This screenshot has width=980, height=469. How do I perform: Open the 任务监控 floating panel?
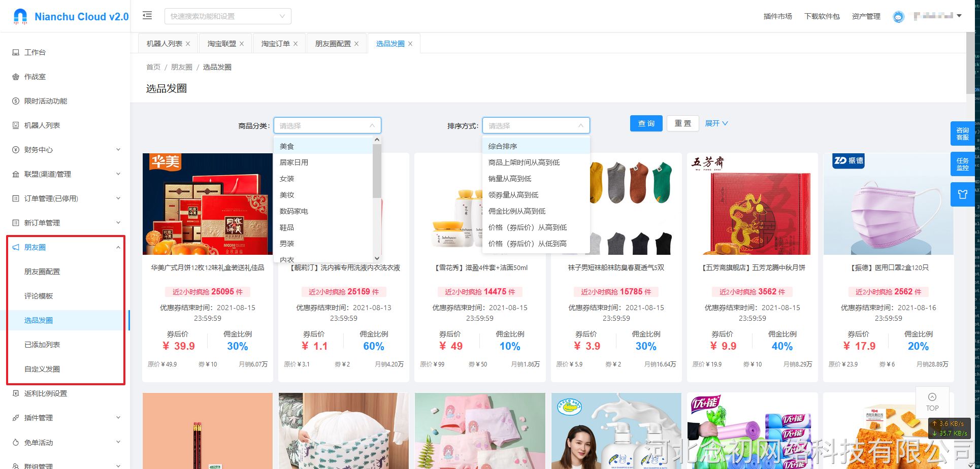point(962,164)
